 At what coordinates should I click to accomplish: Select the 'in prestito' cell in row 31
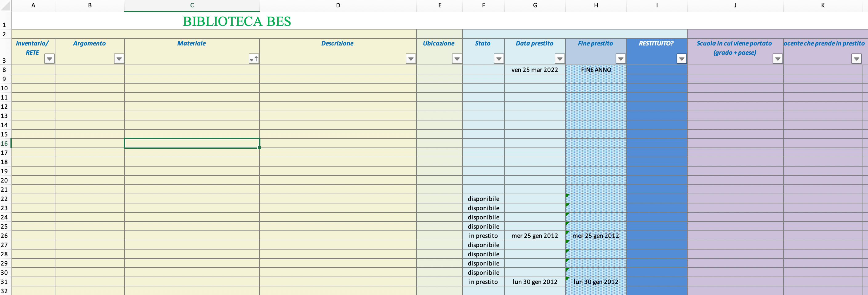click(484, 281)
